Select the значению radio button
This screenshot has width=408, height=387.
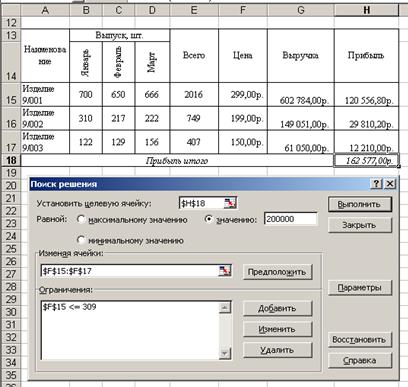coord(209,219)
